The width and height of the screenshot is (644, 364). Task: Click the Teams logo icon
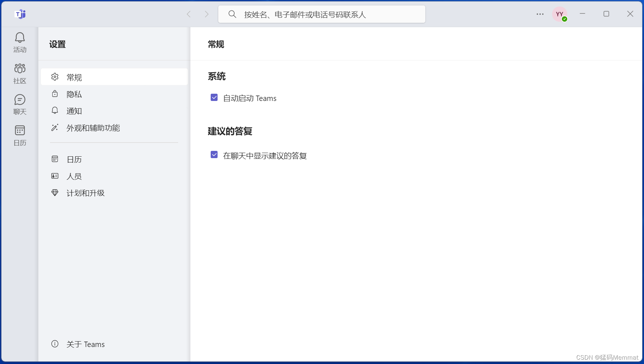click(20, 14)
